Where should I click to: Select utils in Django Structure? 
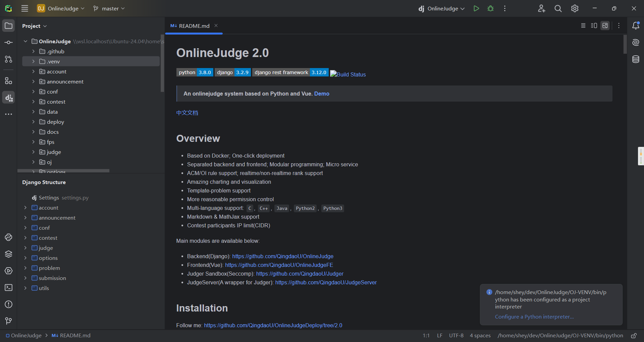[44, 288]
